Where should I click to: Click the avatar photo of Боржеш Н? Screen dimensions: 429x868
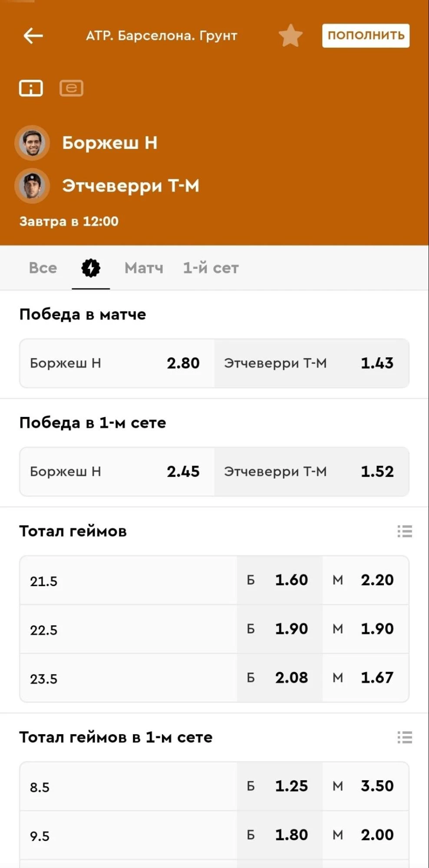[x=32, y=143]
